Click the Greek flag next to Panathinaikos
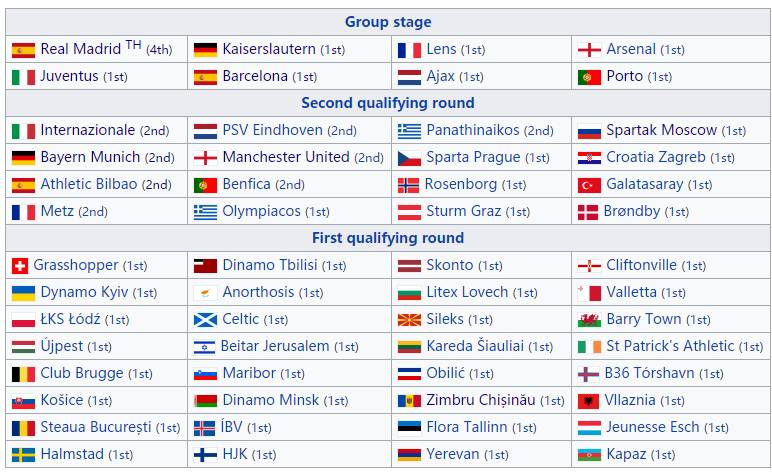 (x=409, y=130)
